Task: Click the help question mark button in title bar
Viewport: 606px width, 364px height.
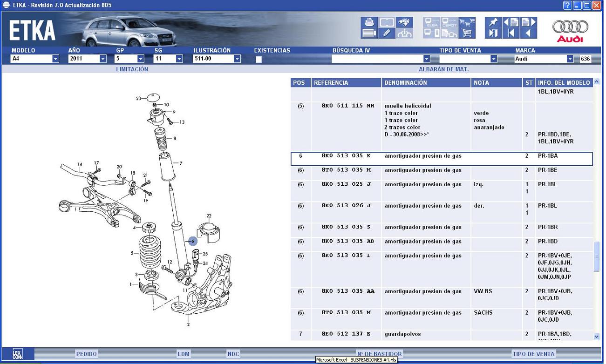Action: tap(567, 5)
